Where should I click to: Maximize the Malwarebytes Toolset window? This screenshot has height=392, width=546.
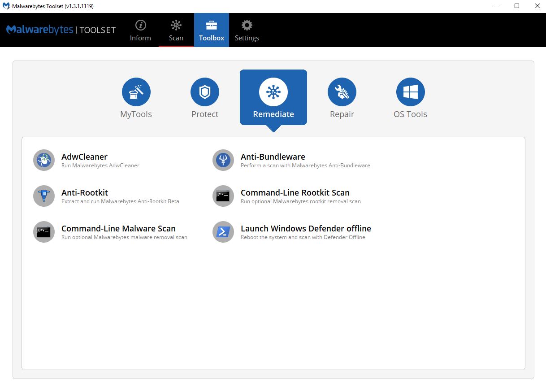point(517,6)
